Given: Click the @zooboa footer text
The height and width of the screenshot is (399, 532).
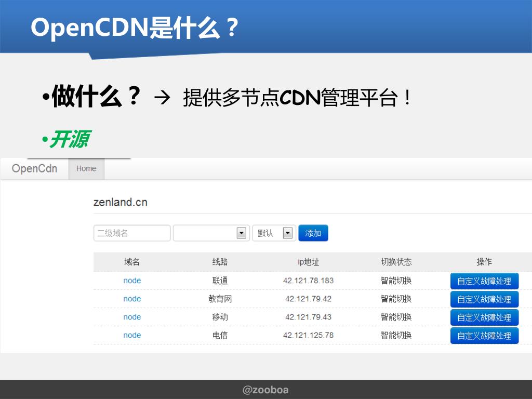Looking at the screenshot, I should 265,390.
